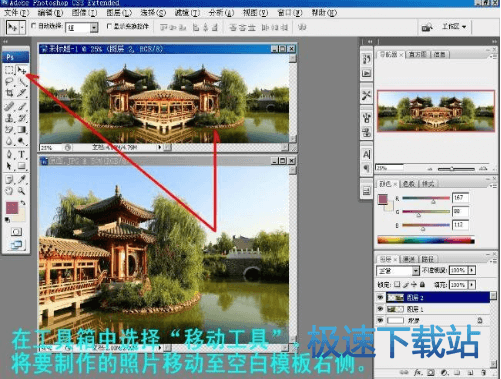The height and width of the screenshot is (379, 501).
Task: Hide 图层 1 with eye icon
Action: coord(380,309)
